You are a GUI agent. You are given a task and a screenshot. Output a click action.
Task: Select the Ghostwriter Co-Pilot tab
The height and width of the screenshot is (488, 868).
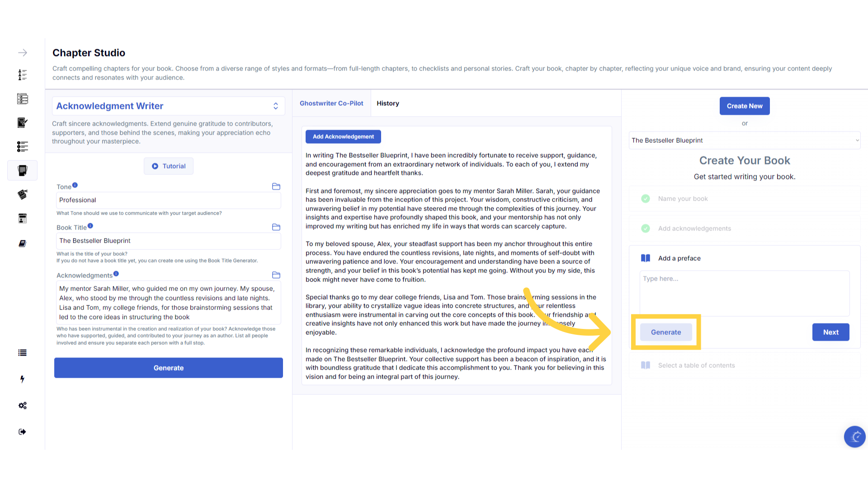pyautogui.click(x=331, y=103)
